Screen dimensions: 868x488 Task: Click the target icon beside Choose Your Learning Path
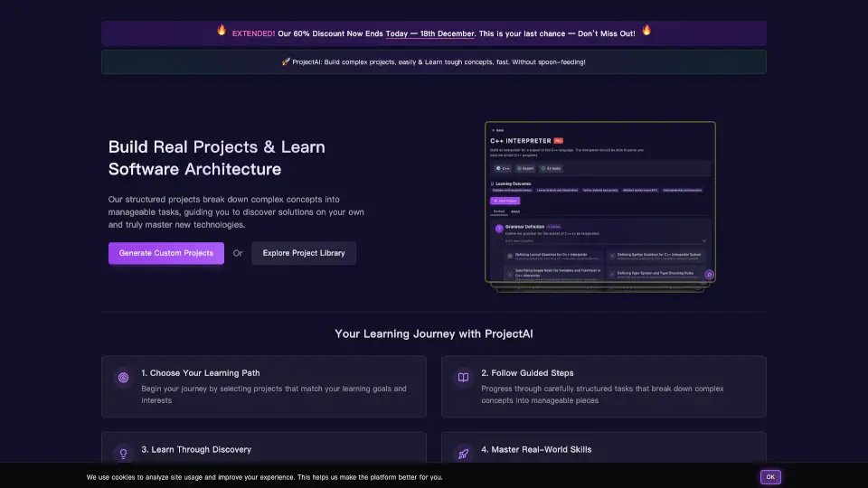tap(123, 378)
